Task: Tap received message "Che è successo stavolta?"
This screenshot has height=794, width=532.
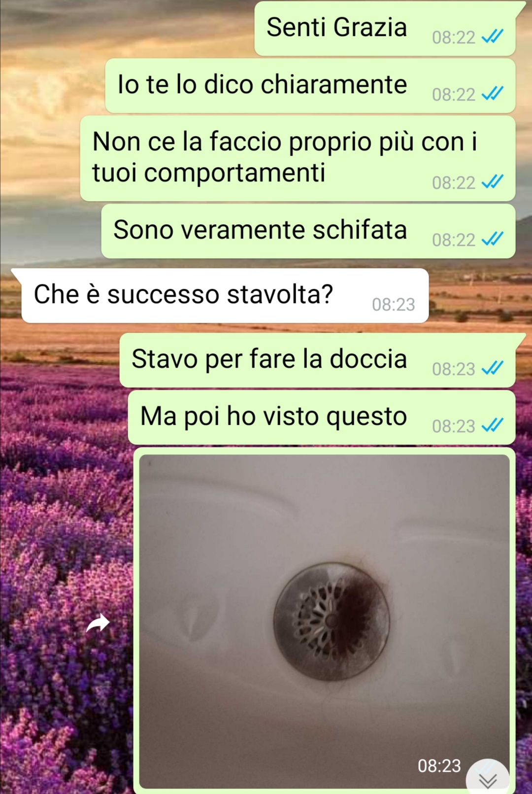Action: coord(225,296)
